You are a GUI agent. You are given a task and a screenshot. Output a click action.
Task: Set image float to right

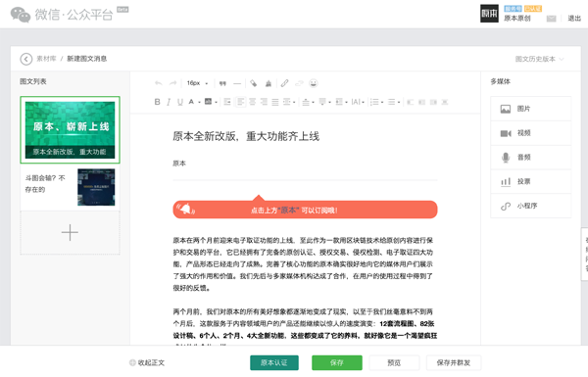pos(433,102)
